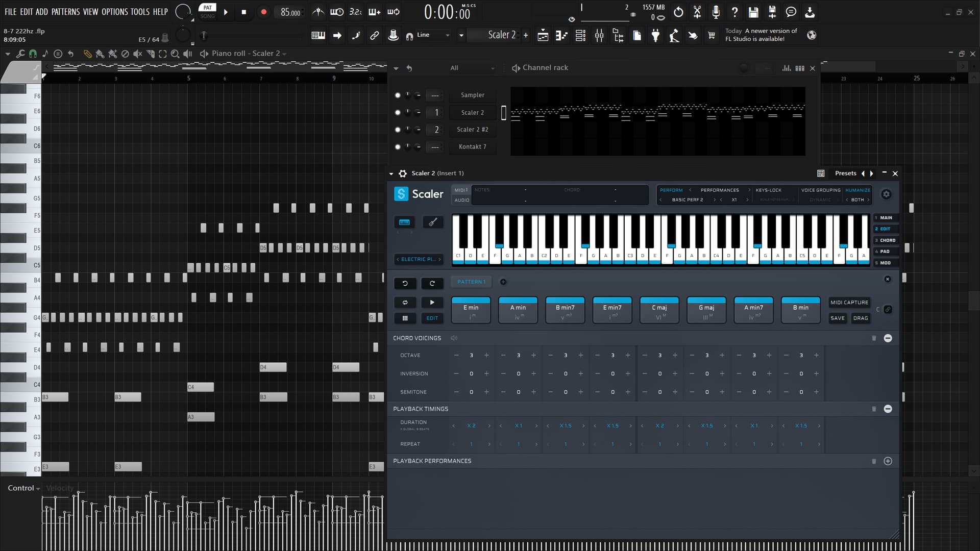The image size is (980, 551).
Task: Open the Line snap dropdown
Action: coord(433,35)
